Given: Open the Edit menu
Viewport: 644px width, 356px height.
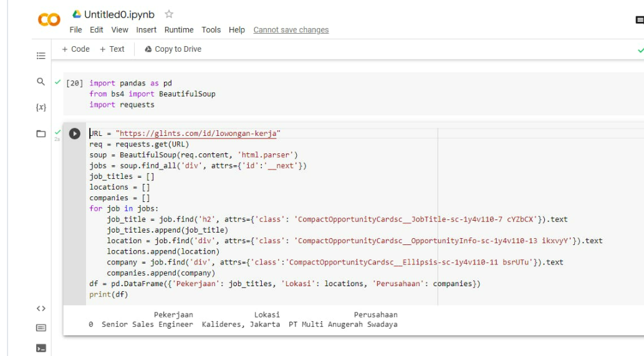Looking at the screenshot, I should click(x=97, y=30).
